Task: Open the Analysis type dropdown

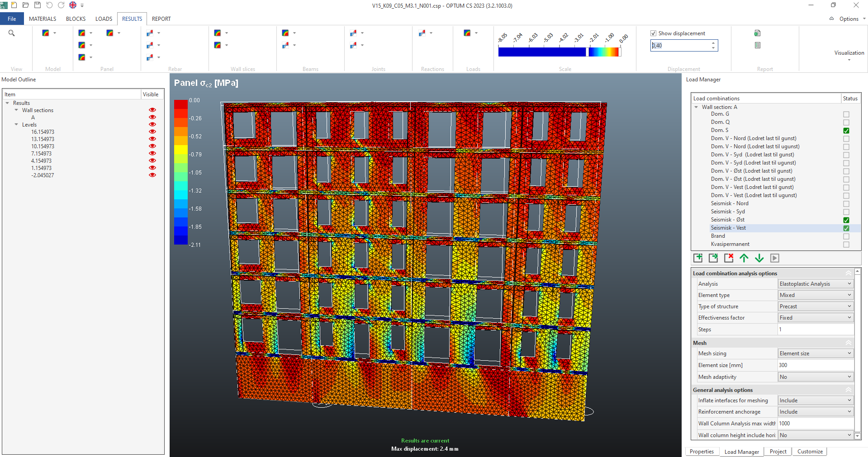Action: coord(849,283)
